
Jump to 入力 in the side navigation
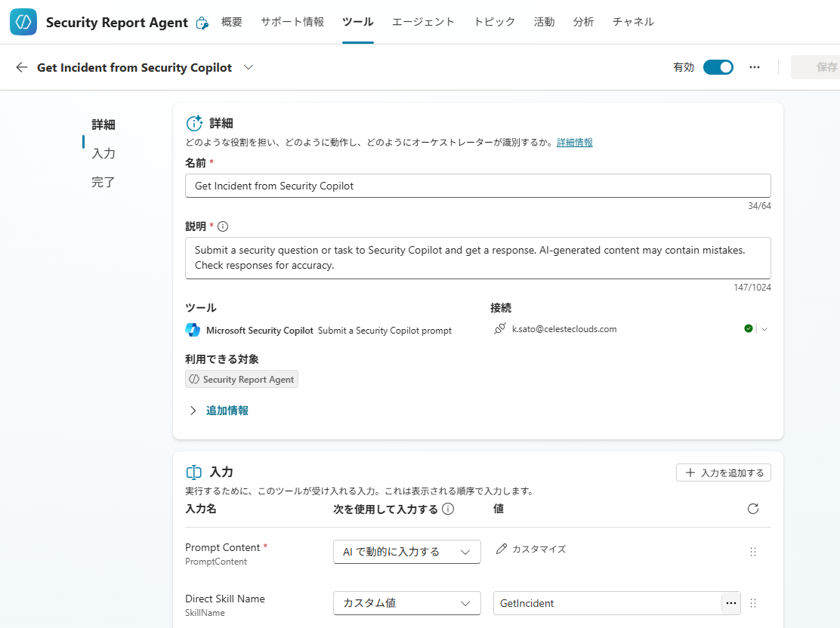point(103,154)
